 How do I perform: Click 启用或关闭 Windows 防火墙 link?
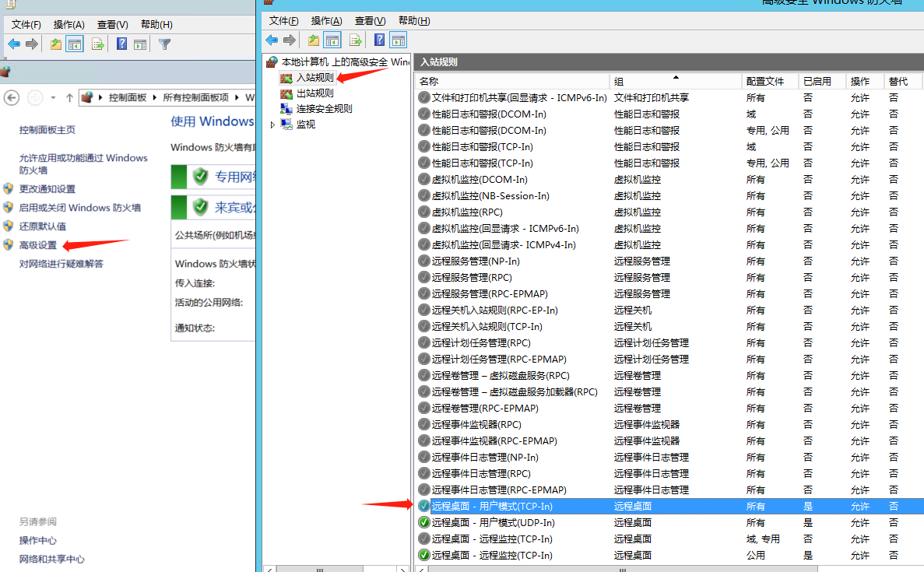click(80, 207)
